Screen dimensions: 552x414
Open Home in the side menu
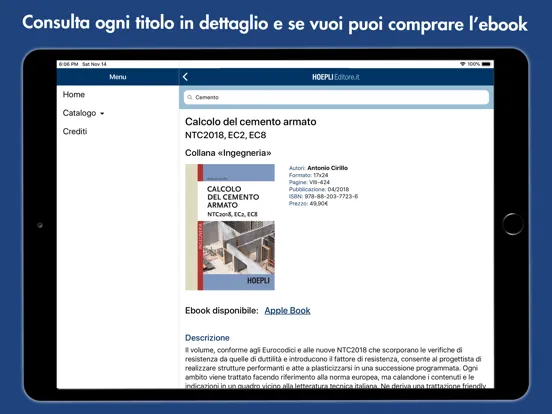click(x=74, y=94)
